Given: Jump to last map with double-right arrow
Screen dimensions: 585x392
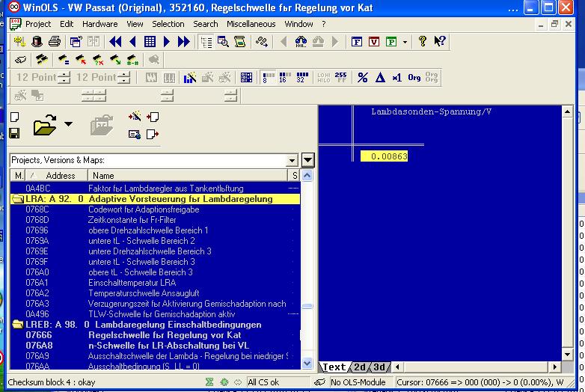Looking at the screenshot, I should pos(183,41).
